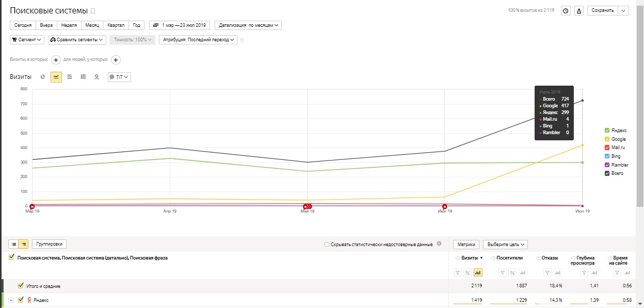Viewport: 644px width, 308px height.
Task: Toggle the header select-all checkbox
Action: (x=12, y=257)
